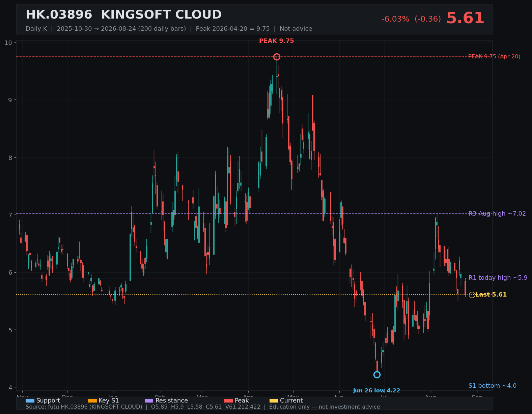
Task: Click the 9 tick on the price axis
Action: (10, 100)
